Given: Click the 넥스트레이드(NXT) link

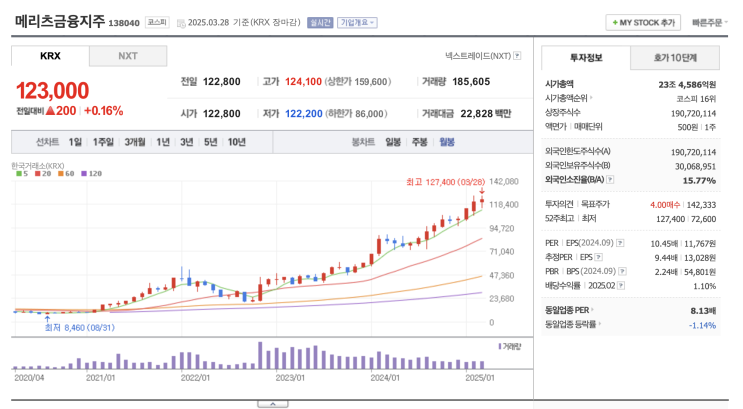Looking at the screenshot, I should (x=478, y=56).
